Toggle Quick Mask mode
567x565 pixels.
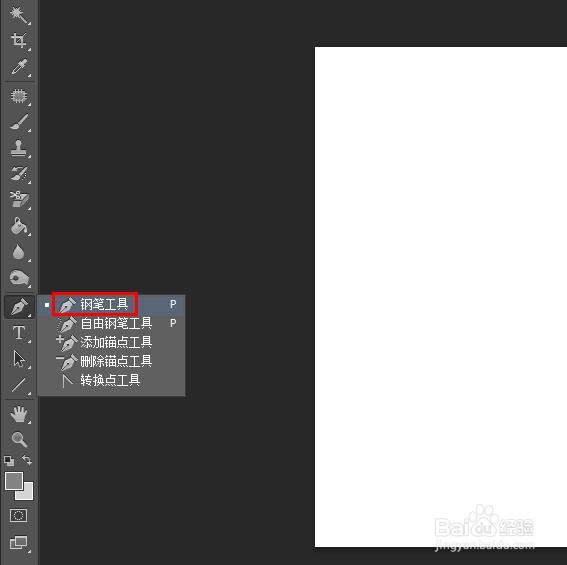pyautogui.click(x=18, y=515)
